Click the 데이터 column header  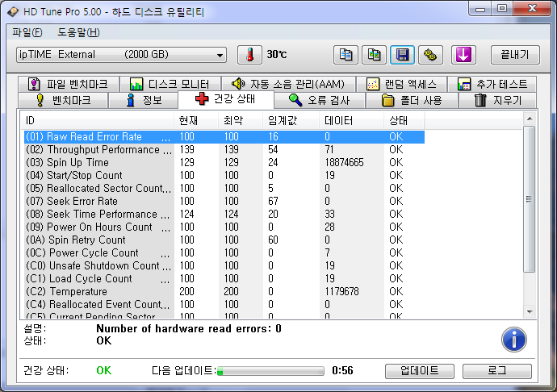pos(351,121)
